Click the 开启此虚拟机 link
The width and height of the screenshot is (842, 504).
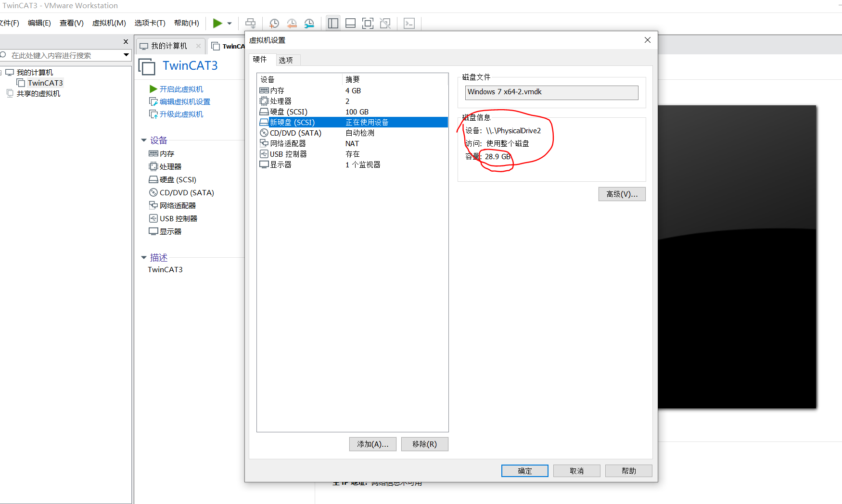[x=181, y=89]
